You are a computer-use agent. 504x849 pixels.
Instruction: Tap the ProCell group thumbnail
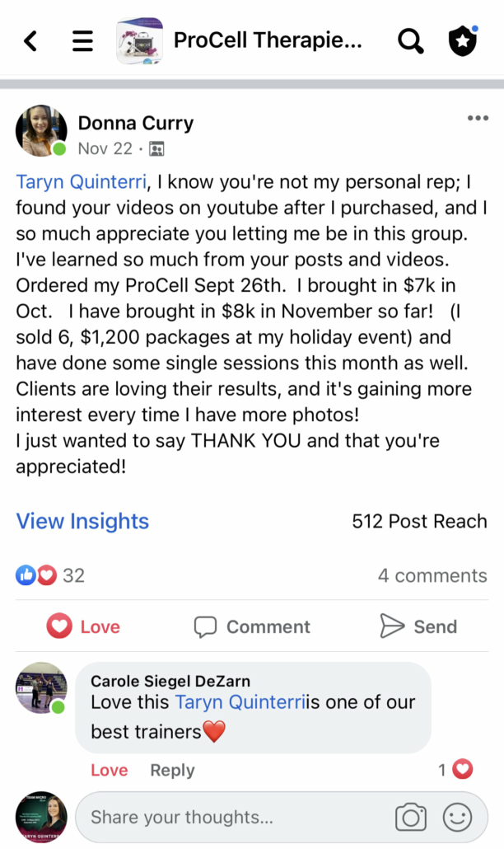pos(139,41)
